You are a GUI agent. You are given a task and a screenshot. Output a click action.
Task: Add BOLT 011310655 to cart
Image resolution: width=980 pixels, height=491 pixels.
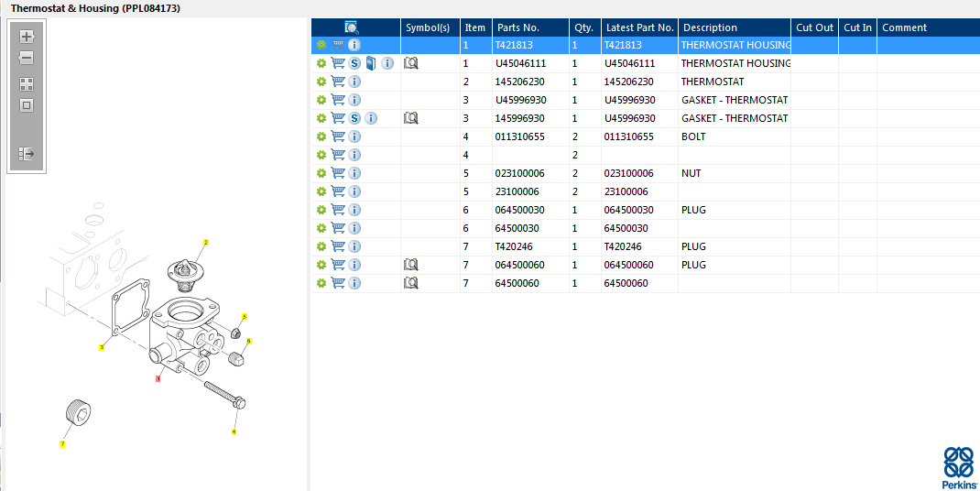pos(338,136)
